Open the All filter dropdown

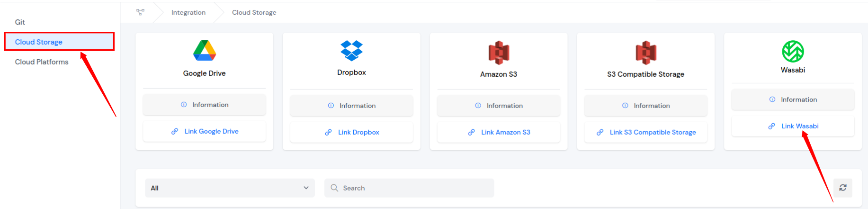230,188
